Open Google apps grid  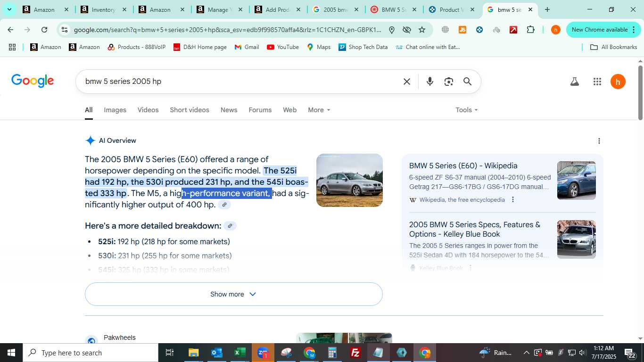coord(597,82)
